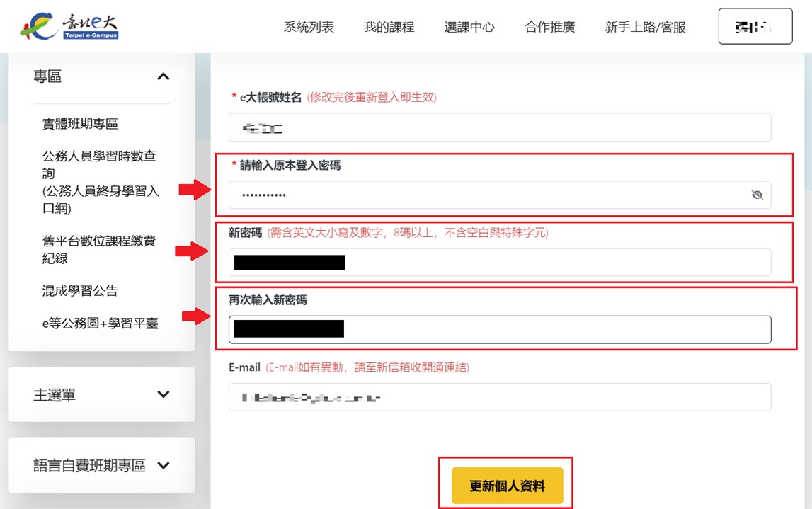The width and height of the screenshot is (812, 509).
Task: Go to 我的課程 in top navigation
Action: 389,28
